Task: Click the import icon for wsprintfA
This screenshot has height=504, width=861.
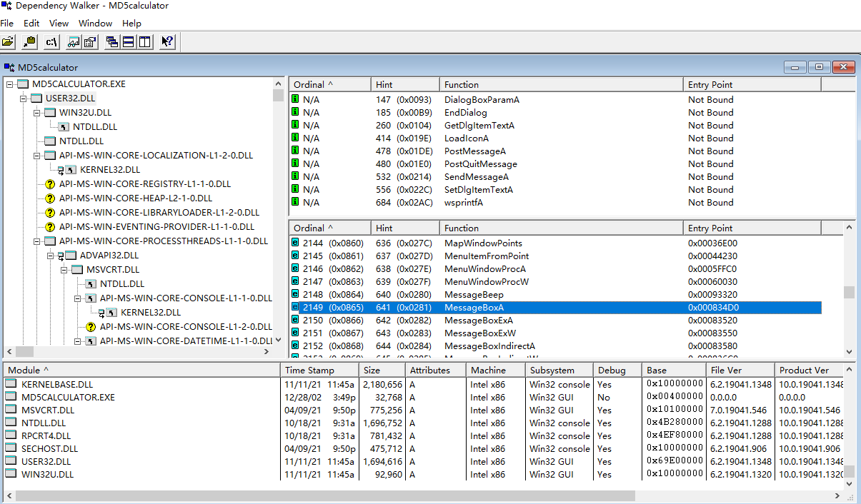Action: click(x=295, y=202)
